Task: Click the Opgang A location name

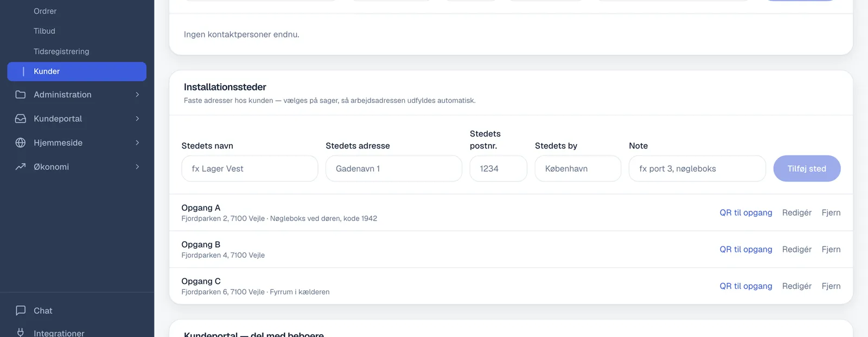Action: (x=201, y=208)
